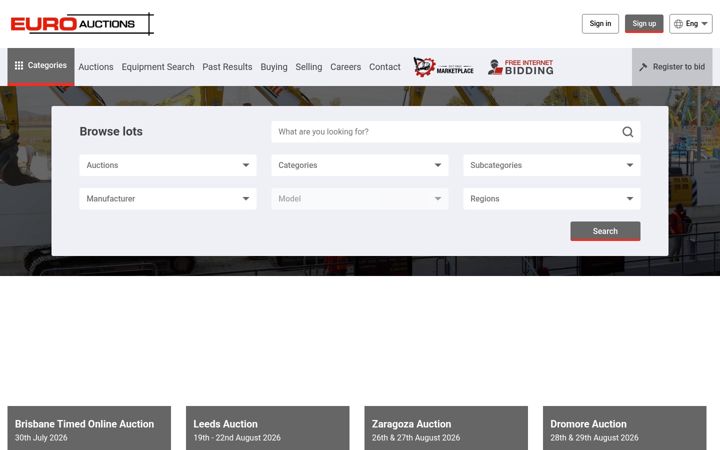This screenshot has width=720, height=450.
Task: Click the Search button
Action: pyautogui.click(x=605, y=231)
